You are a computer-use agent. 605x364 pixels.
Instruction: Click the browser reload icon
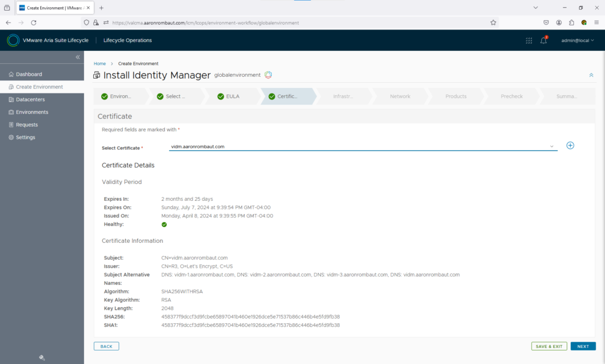(x=34, y=22)
